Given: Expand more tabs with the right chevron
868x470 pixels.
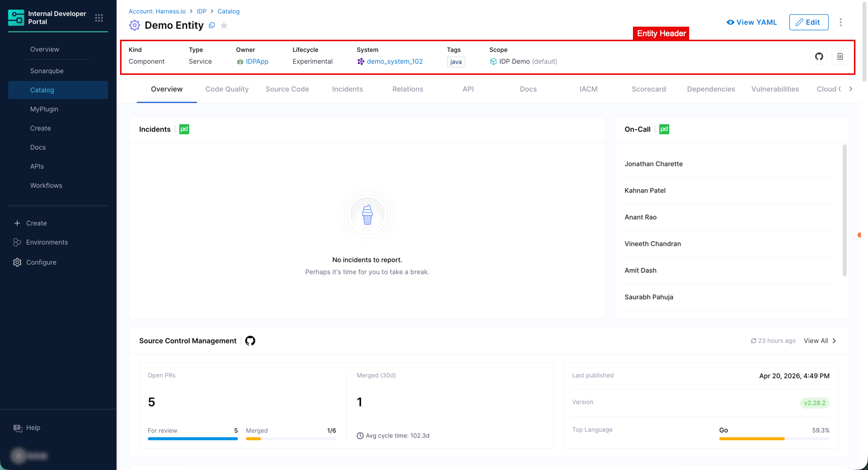Looking at the screenshot, I should pos(850,89).
